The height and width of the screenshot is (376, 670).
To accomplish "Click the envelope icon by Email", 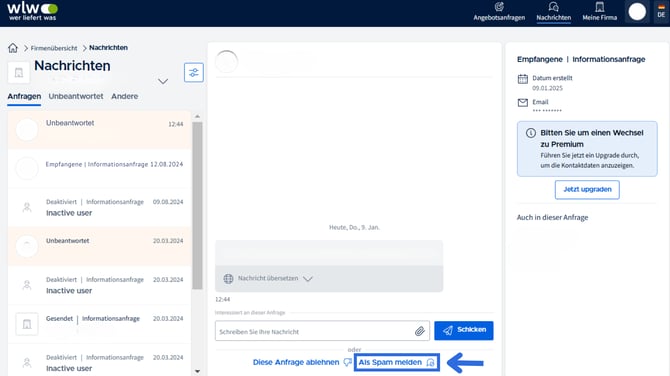I will [x=523, y=103].
